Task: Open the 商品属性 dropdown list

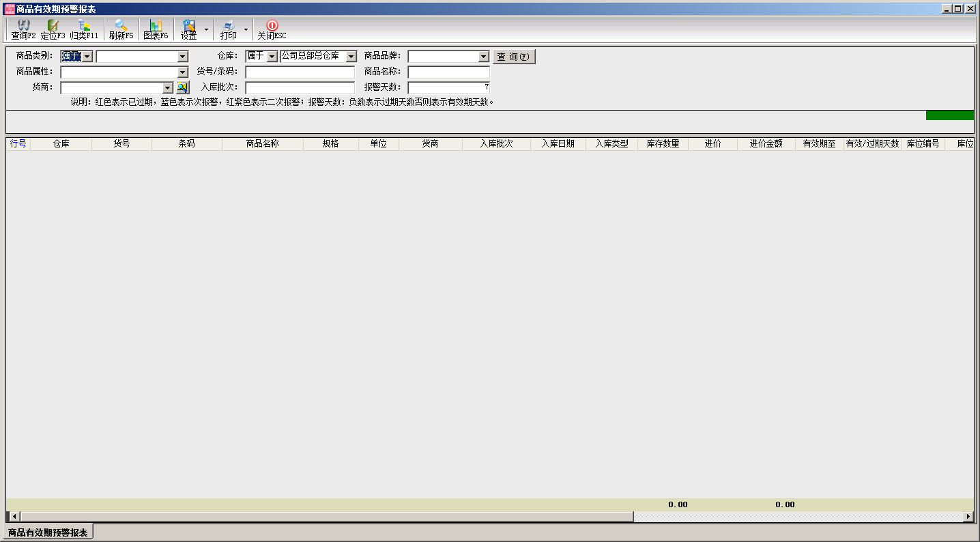Action: (182, 72)
